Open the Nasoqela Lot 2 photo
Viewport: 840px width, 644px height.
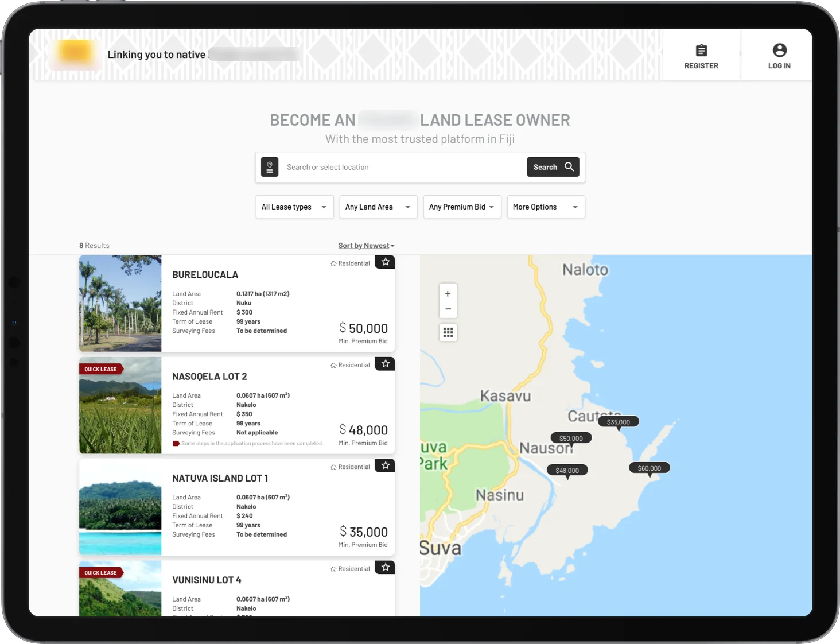(x=120, y=405)
